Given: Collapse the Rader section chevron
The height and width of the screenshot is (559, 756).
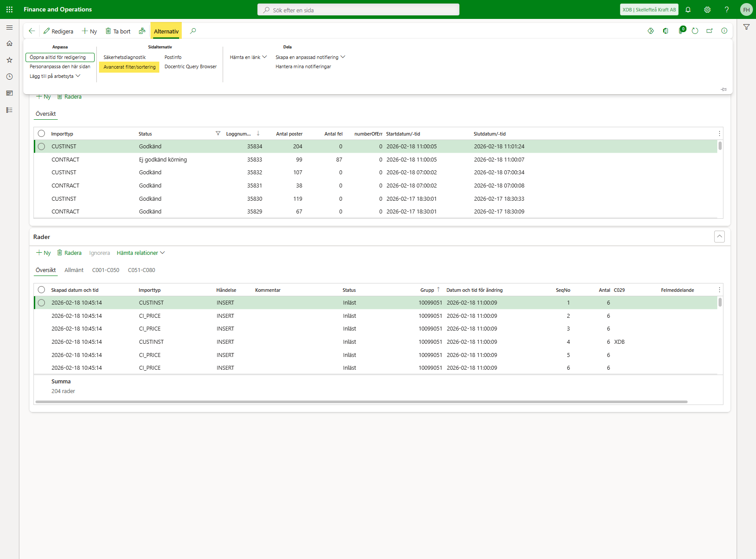Looking at the screenshot, I should coord(719,237).
